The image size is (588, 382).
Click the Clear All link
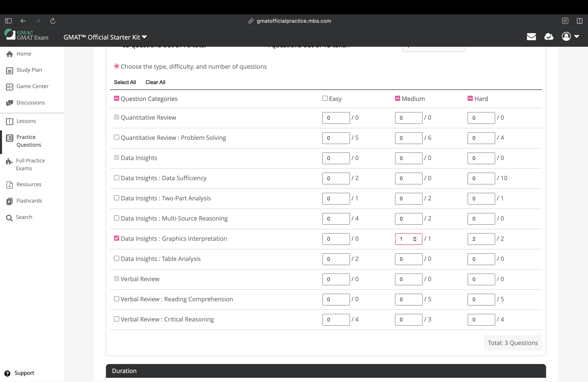click(x=155, y=82)
